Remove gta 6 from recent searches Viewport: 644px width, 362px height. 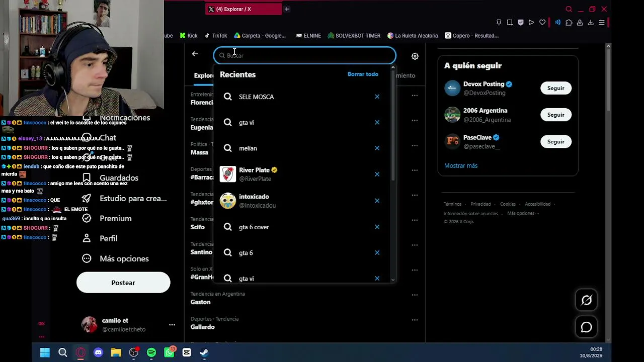point(377,252)
